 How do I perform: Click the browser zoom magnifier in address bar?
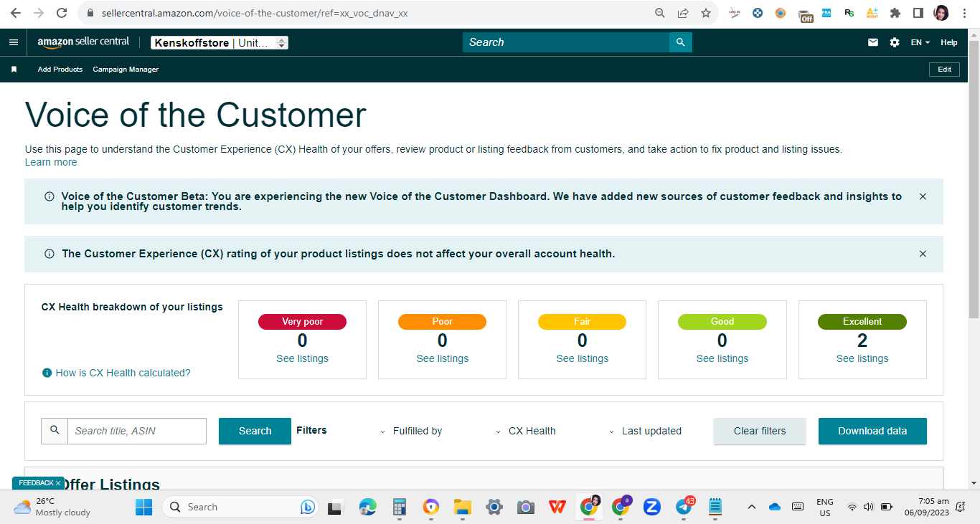tap(660, 13)
